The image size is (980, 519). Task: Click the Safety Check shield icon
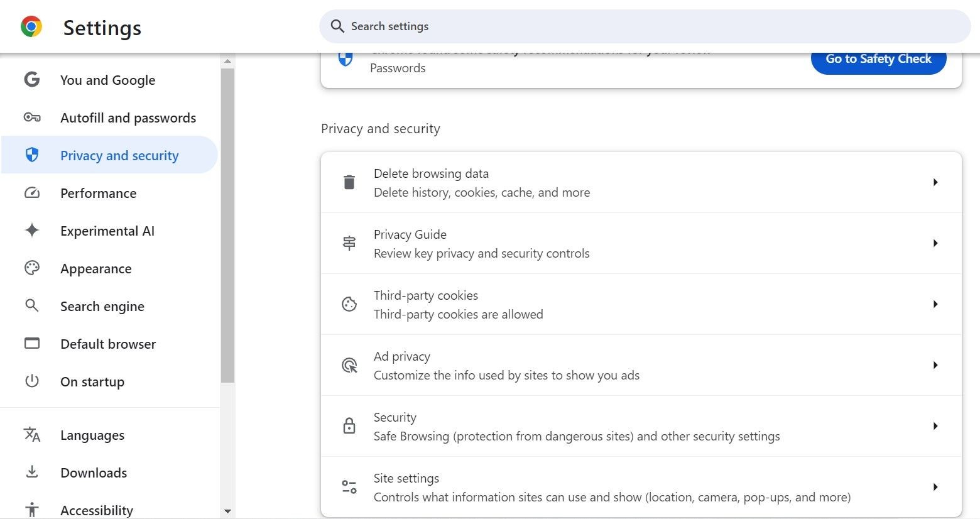click(x=346, y=59)
